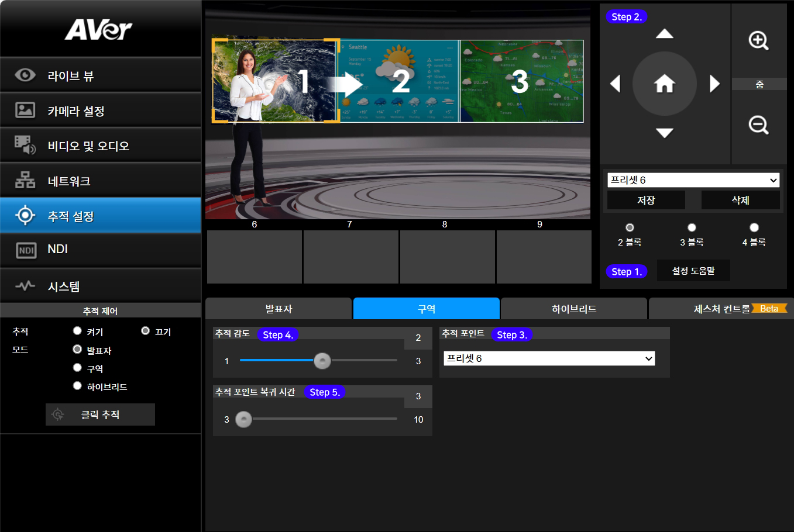
Task: Click the 추적 감도 label
Action: coord(232,333)
